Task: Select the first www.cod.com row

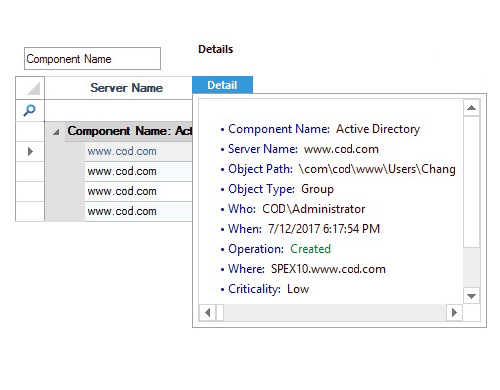Action: (x=138, y=151)
